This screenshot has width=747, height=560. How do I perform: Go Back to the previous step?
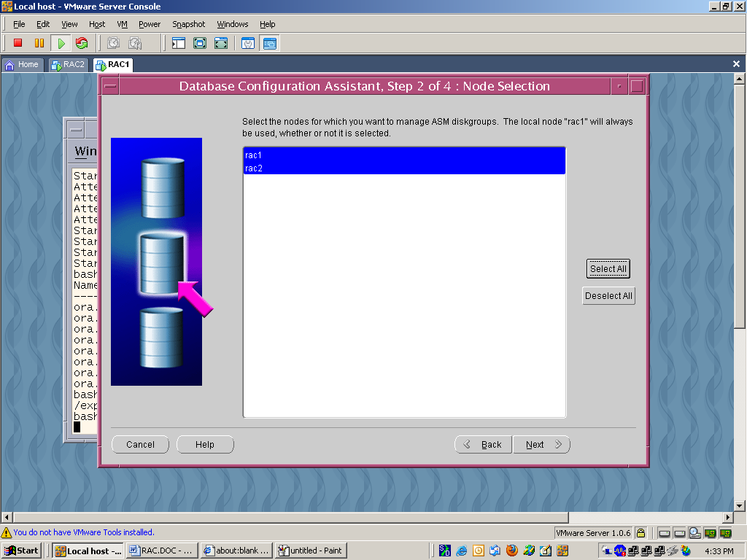pos(483,444)
